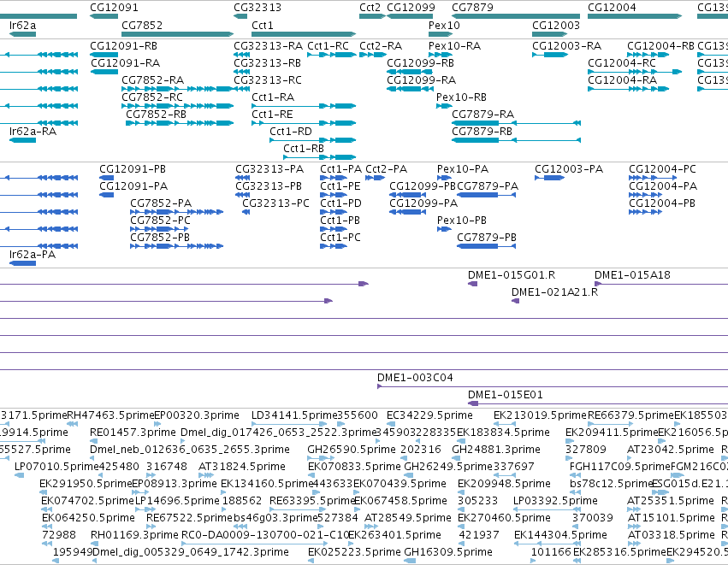Select transcript label Ir62a-RA
Viewport: 728px width, 565px height.
(x=33, y=132)
